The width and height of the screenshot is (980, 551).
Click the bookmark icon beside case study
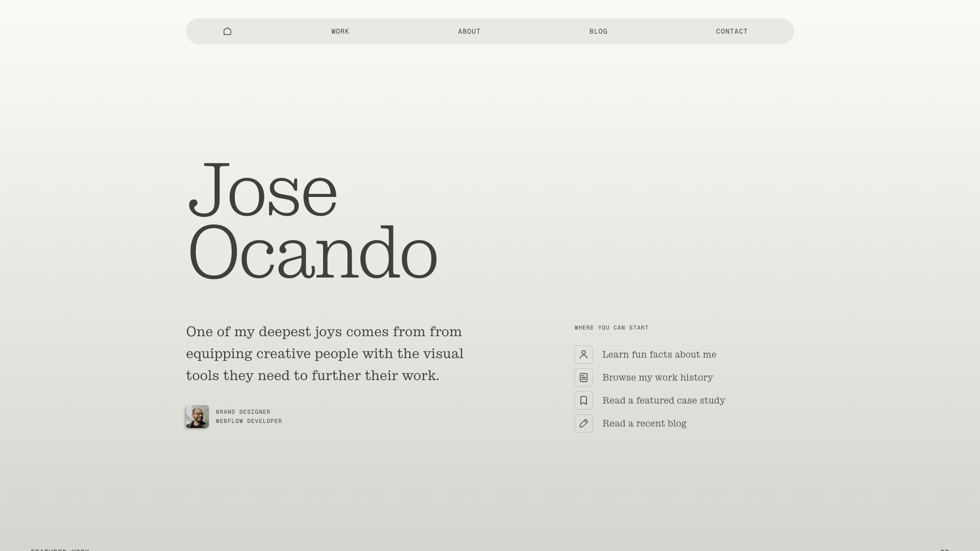coord(583,400)
